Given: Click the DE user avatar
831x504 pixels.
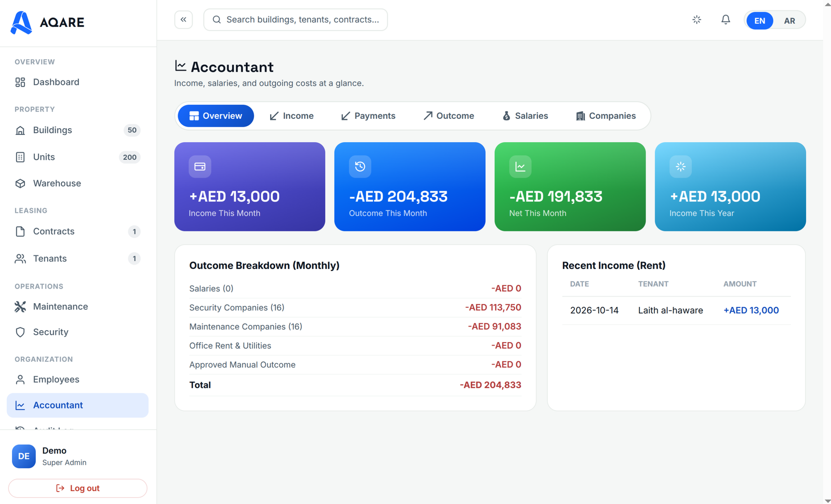Looking at the screenshot, I should click(x=24, y=457).
